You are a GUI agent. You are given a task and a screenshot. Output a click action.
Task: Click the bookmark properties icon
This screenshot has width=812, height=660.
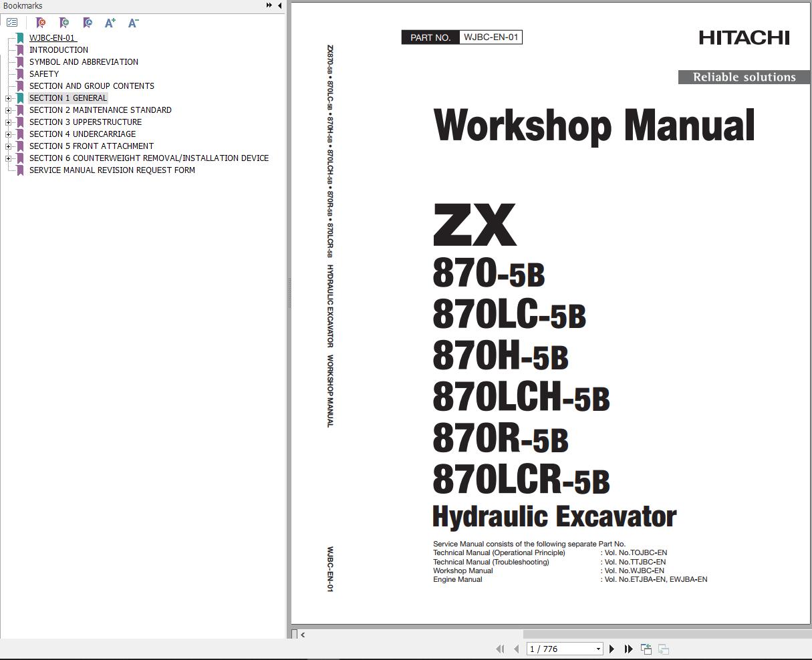point(88,23)
